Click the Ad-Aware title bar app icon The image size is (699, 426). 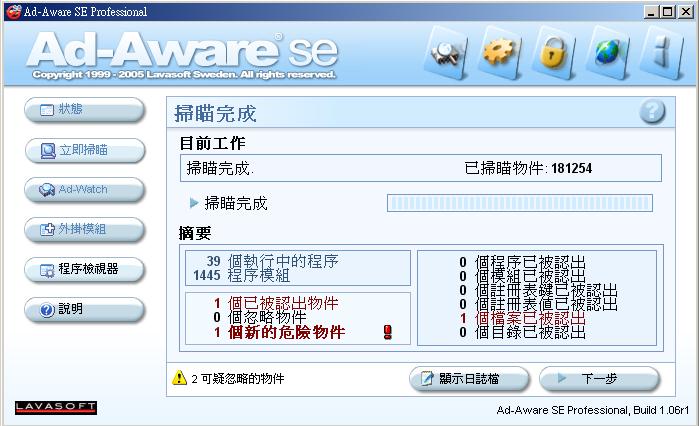13,11
